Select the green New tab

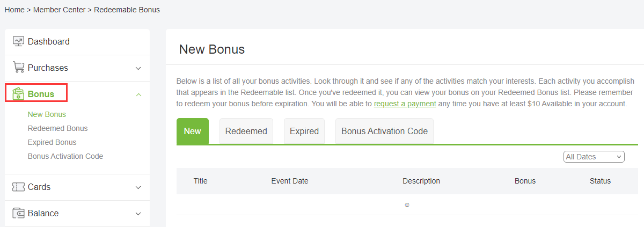tap(192, 131)
